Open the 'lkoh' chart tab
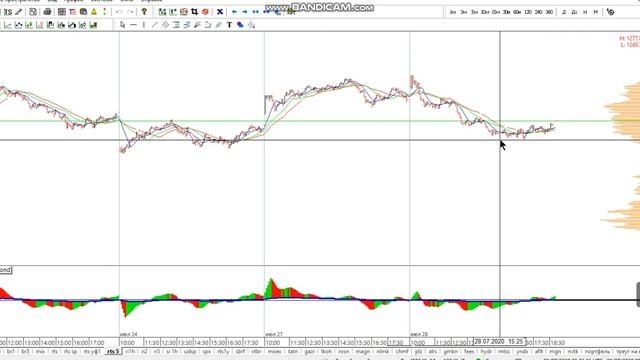 point(327,351)
